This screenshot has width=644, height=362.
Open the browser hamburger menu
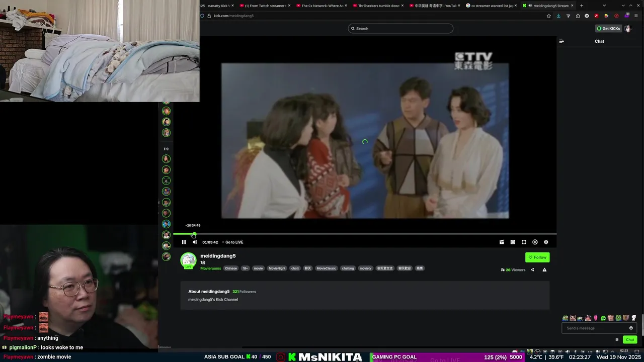point(636,16)
